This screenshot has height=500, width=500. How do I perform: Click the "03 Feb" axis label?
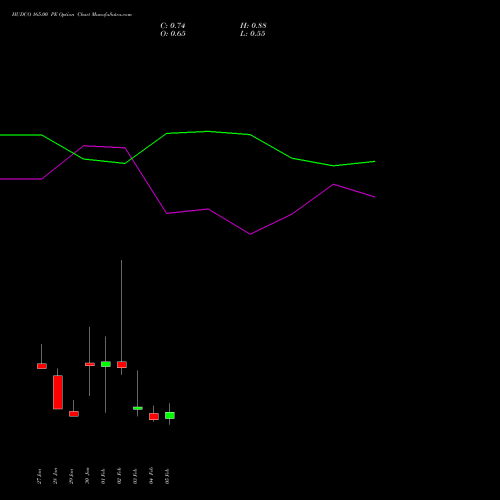point(135,476)
